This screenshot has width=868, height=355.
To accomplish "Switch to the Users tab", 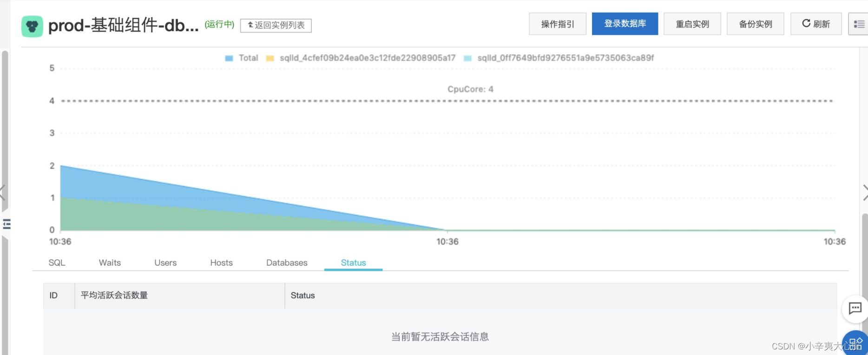I will click(165, 262).
